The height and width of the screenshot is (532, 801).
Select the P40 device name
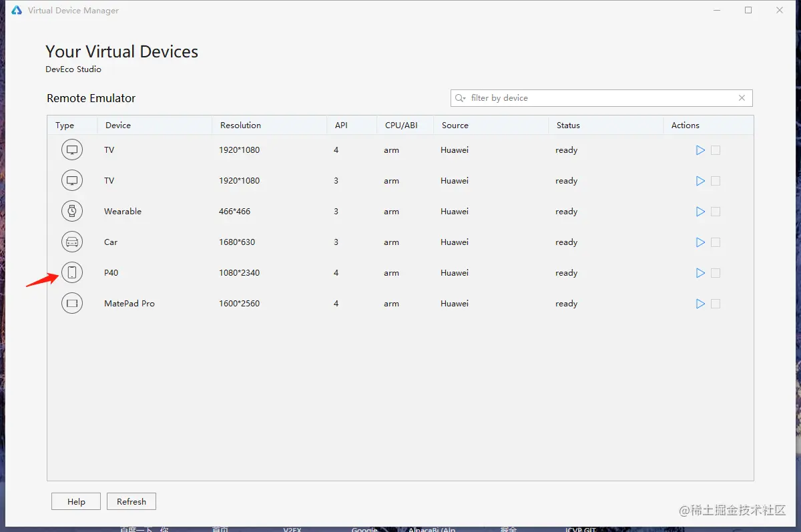[x=111, y=273]
